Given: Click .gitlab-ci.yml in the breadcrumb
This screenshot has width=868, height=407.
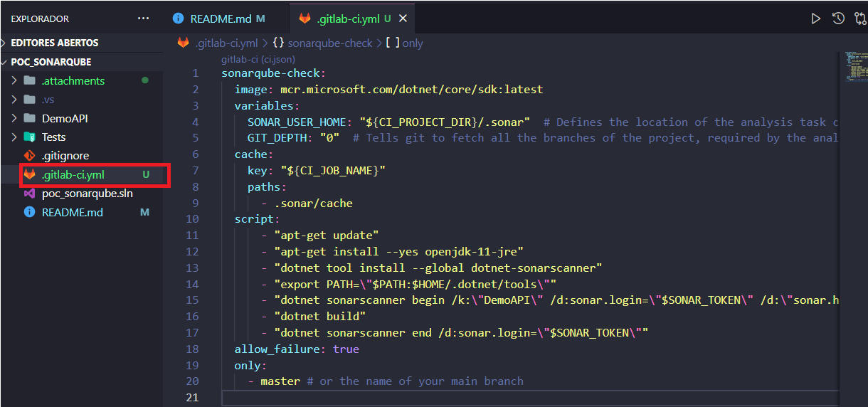Looking at the screenshot, I should pos(226,43).
